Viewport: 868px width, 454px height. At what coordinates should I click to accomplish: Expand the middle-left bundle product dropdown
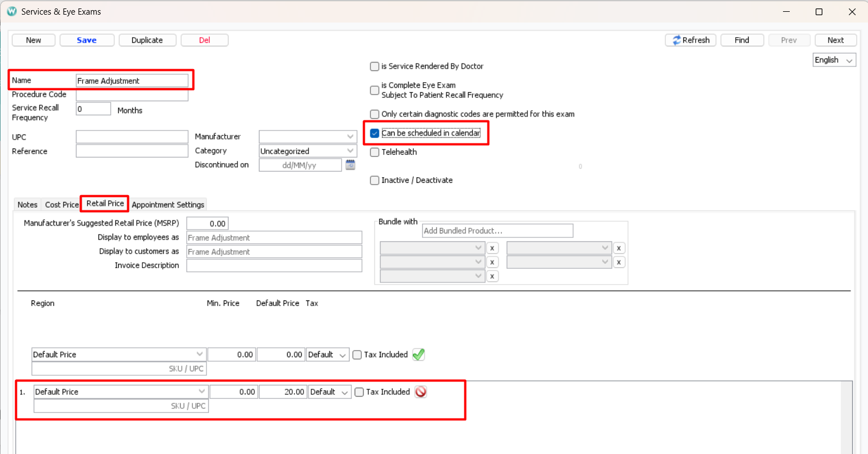coord(432,262)
